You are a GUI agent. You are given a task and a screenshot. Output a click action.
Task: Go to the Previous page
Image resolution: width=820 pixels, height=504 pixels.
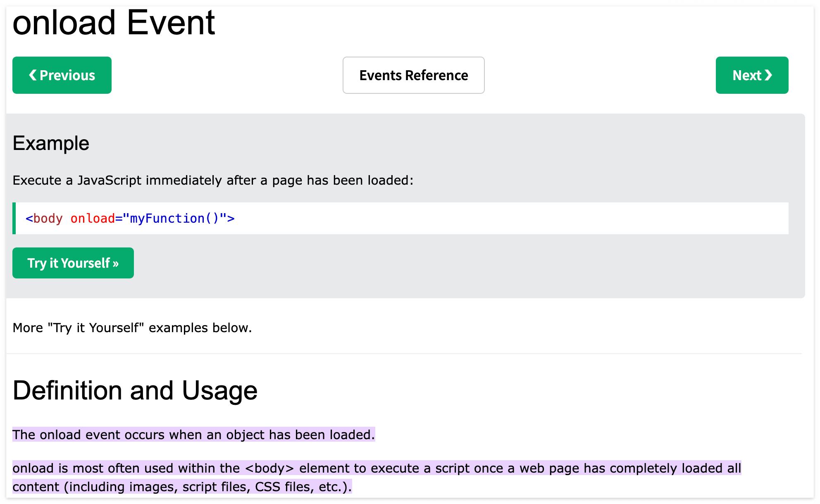[x=62, y=75]
